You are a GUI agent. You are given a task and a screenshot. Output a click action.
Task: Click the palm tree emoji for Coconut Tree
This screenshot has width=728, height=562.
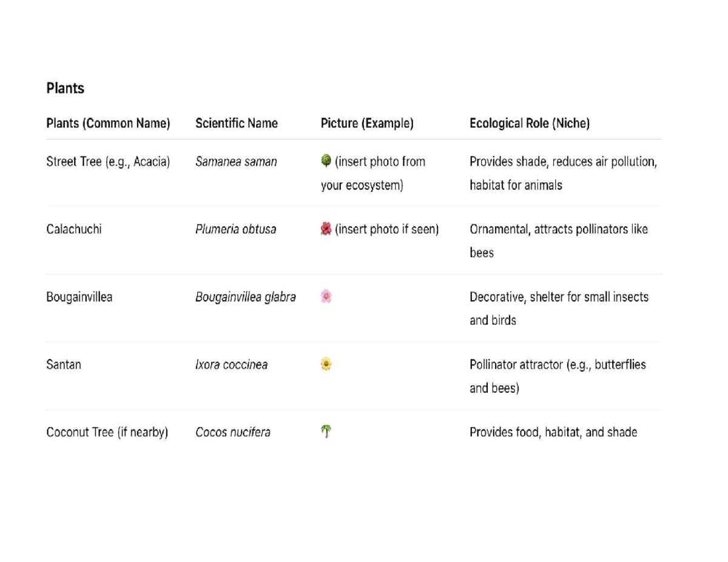pos(326,432)
